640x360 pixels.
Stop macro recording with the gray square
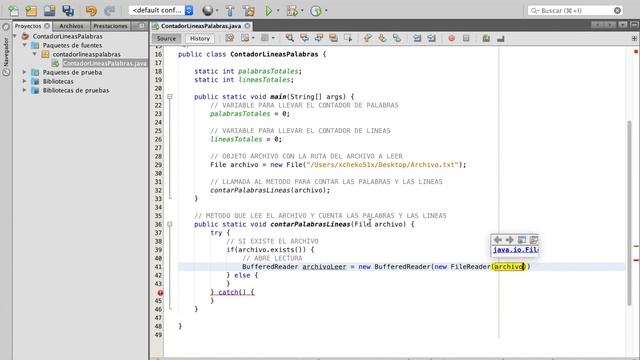[x=466, y=38]
